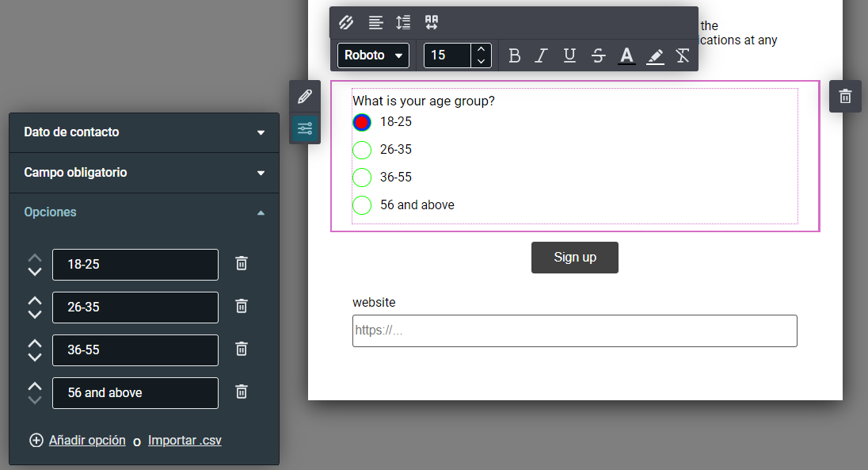The image size is (868, 470).
Task: Click the font size field showing 15
Action: (x=447, y=55)
